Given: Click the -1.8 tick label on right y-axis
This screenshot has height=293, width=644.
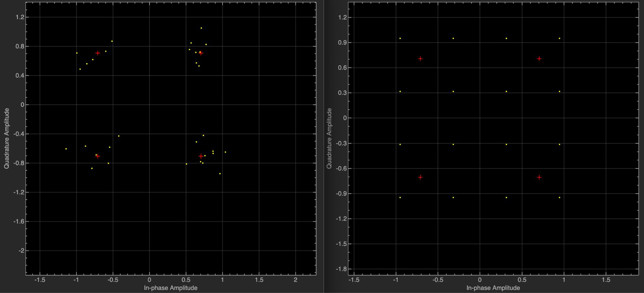Looking at the screenshot, I should 341,269.
